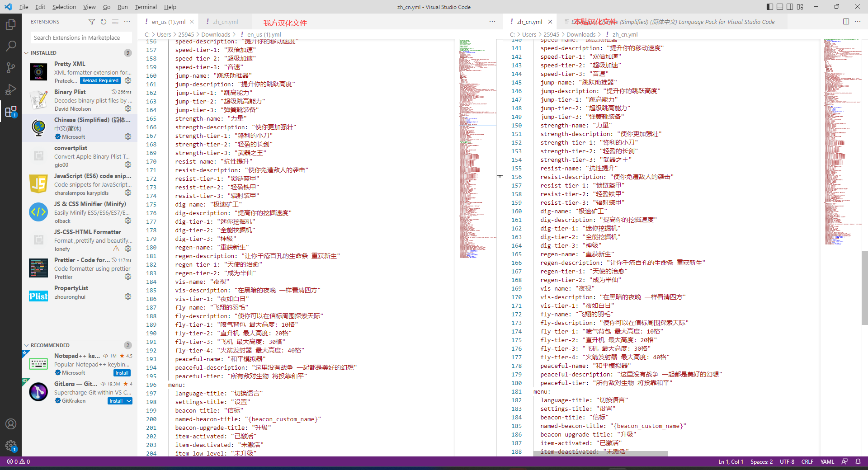The image size is (868, 470).
Task: Switch to the en_us (1).yml tab
Action: [x=168, y=22]
